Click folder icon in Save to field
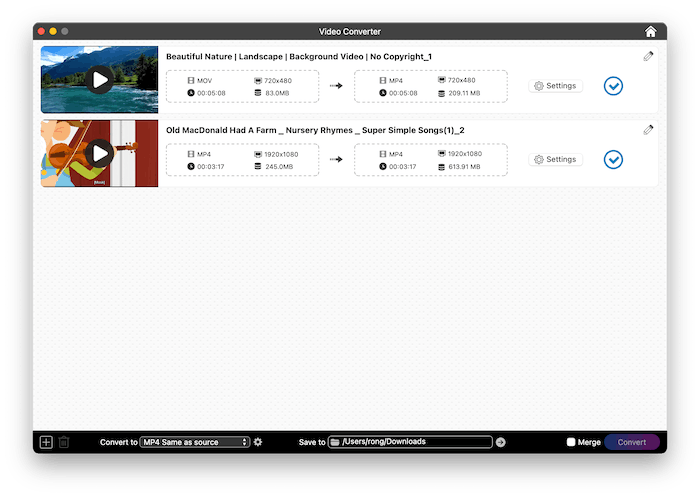 pyautogui.click(x=335, y=442)
